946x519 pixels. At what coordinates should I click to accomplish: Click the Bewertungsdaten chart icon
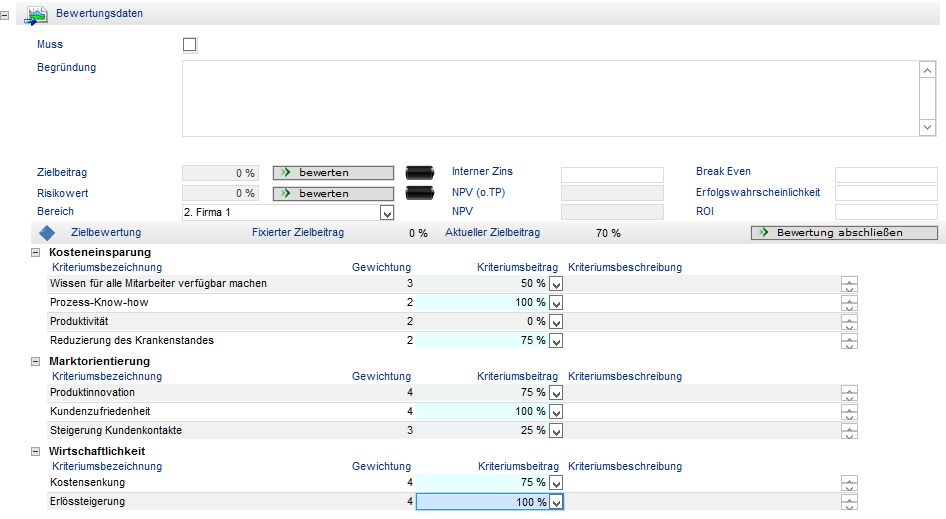pyautogui.click(x=36, y=14)
